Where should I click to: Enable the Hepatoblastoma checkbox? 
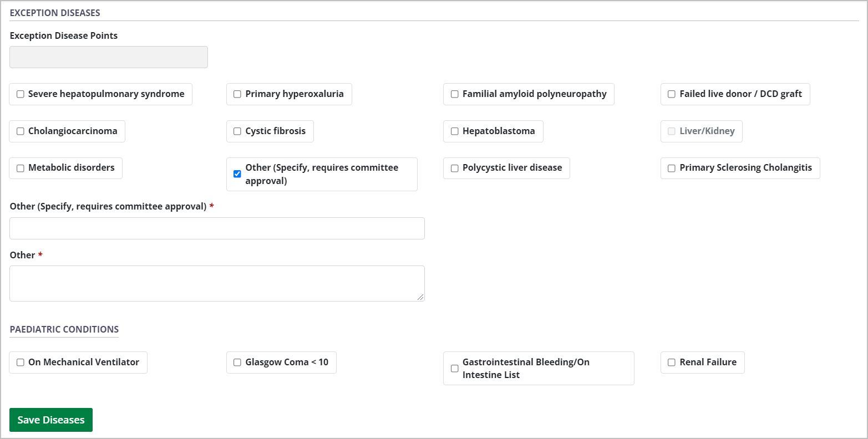(454, 131)
